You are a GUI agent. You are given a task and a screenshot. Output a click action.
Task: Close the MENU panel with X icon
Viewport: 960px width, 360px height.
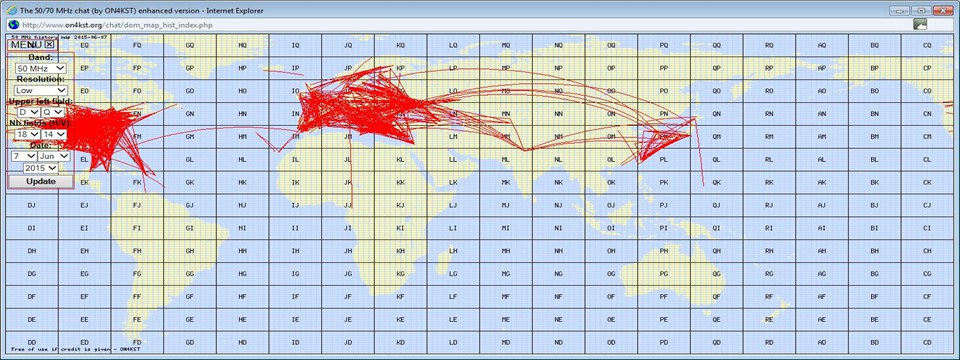tap(50, 45)
